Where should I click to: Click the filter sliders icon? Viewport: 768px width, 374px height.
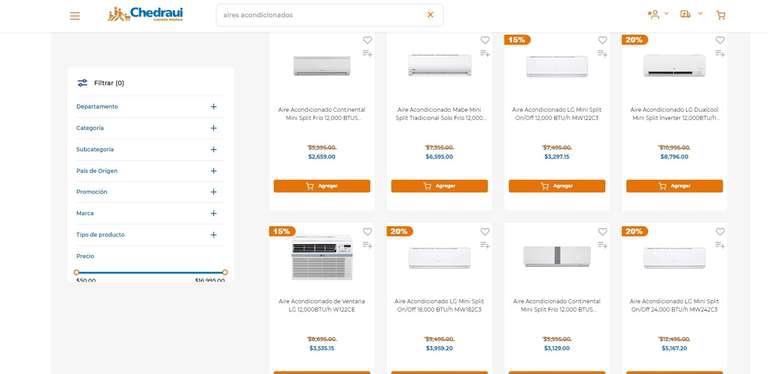(x=82, y=83)
